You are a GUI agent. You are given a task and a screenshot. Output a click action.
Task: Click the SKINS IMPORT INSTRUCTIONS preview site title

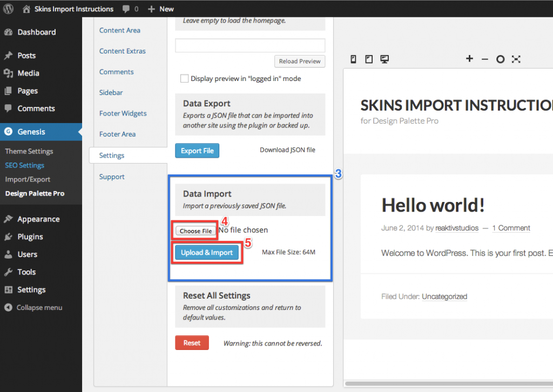coord(457,105)
